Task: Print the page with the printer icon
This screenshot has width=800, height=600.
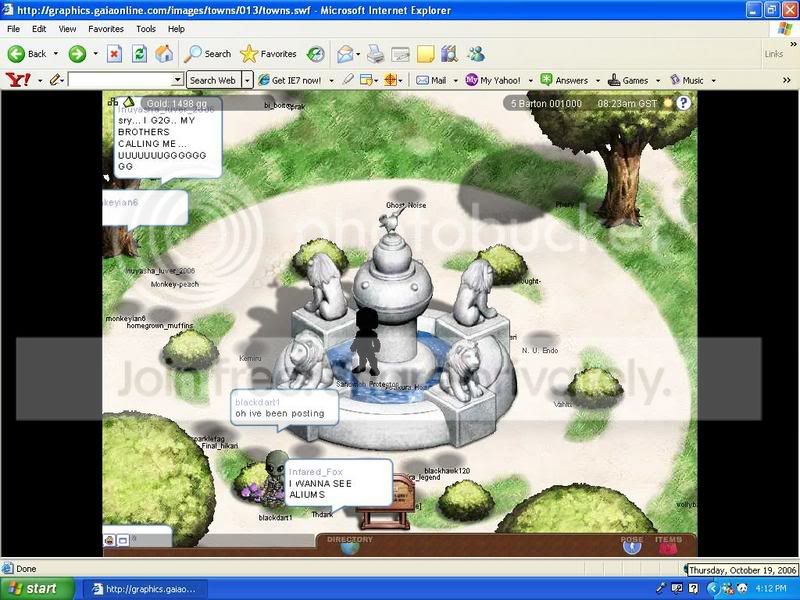Action: [376, 54]
